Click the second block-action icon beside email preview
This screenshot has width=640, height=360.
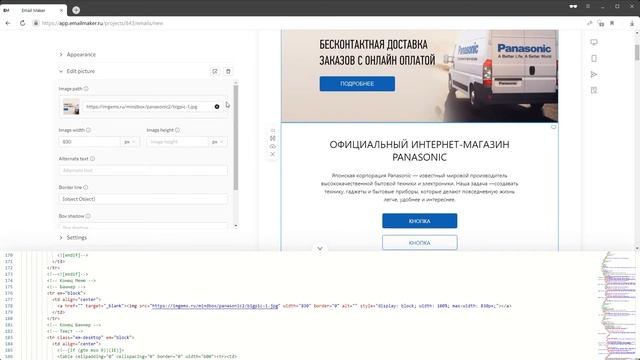coord(273,138)
